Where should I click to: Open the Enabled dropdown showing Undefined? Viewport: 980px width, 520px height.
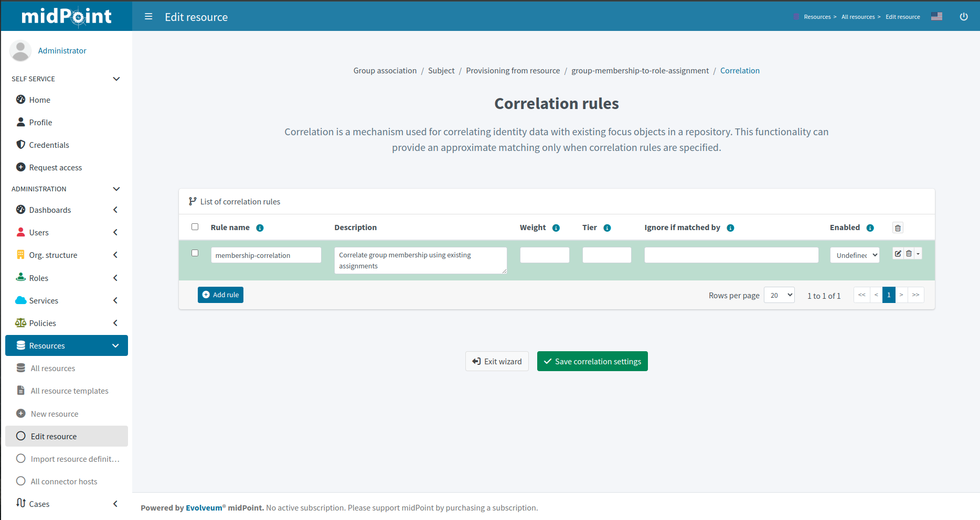click(854, 255)
